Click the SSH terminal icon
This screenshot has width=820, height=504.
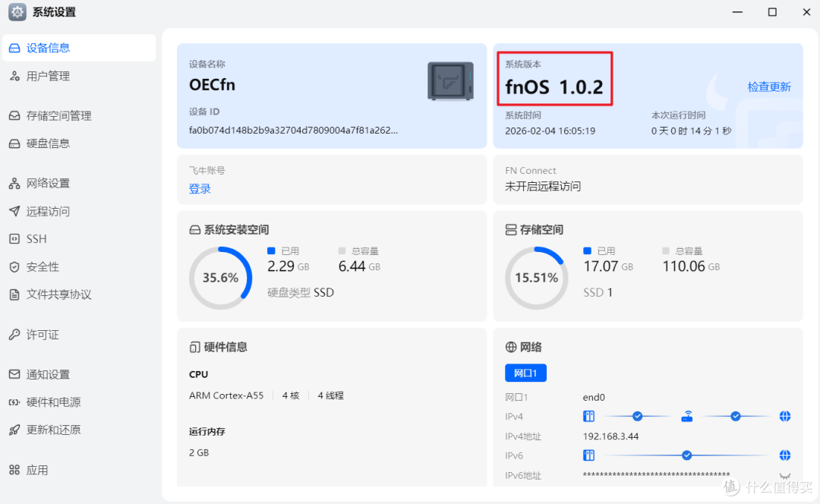pyautogui.click(x=14, y=239)
